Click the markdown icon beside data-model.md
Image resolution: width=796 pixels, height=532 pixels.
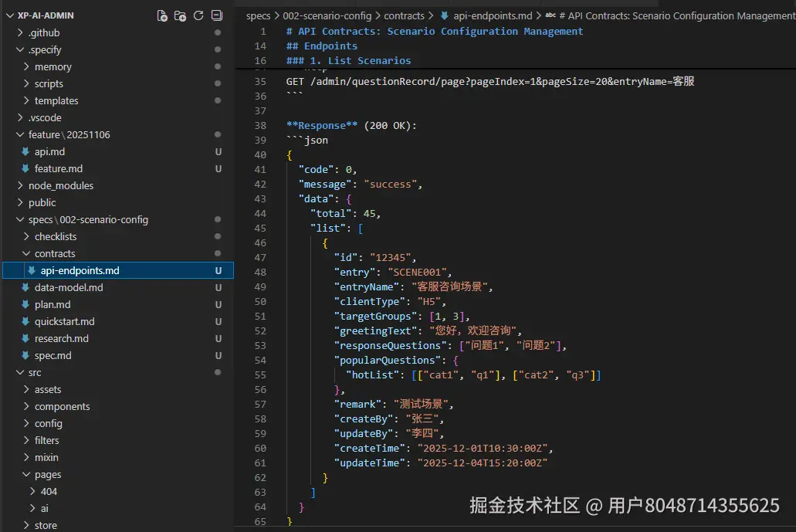25,287
